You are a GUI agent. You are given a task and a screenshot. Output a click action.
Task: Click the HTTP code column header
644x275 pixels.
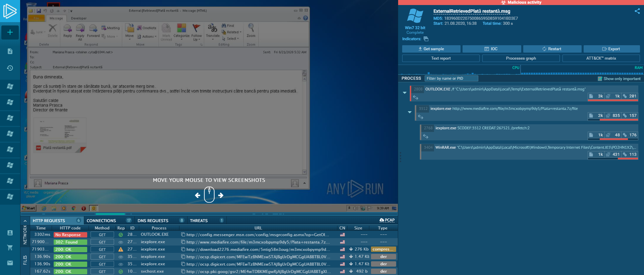pos(70,228)
